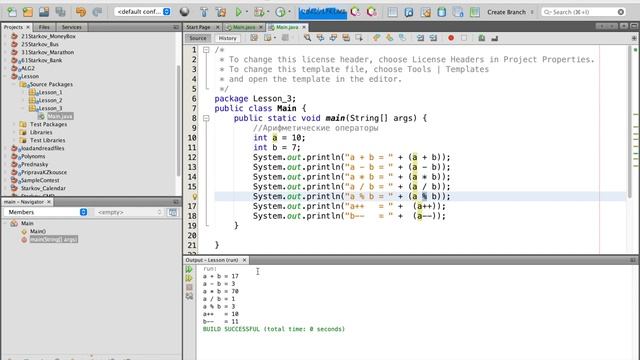Click the Find Selection magnifier in editor toolbar
Screen dimensions: 640x360
coord(307,38)
